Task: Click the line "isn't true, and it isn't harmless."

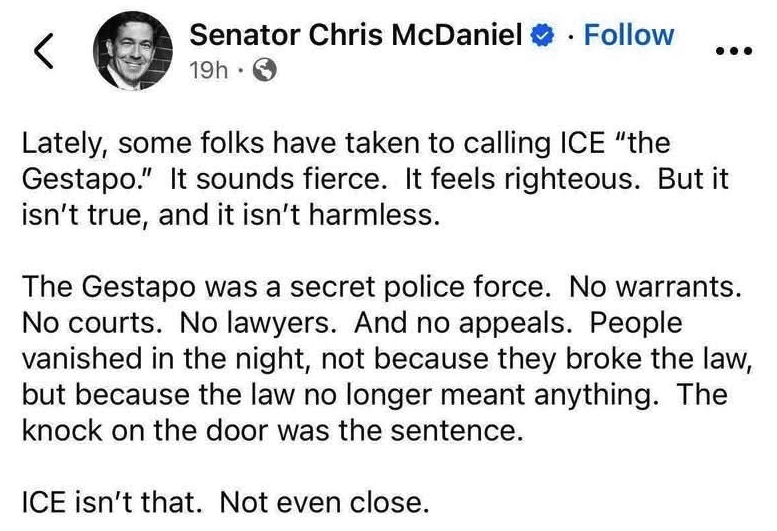Action: pyautogui.click(x=230, y=217)
